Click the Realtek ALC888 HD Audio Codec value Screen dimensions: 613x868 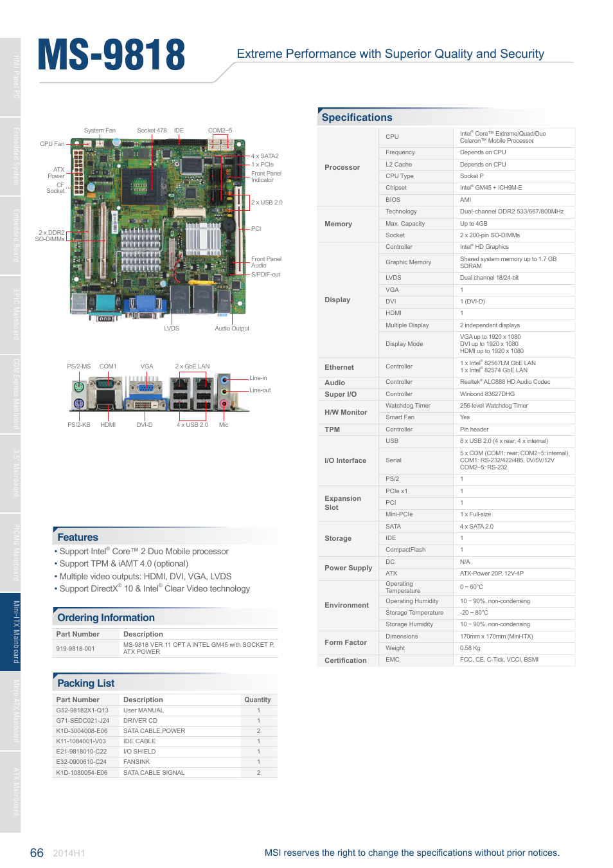(x=505, y=382)
